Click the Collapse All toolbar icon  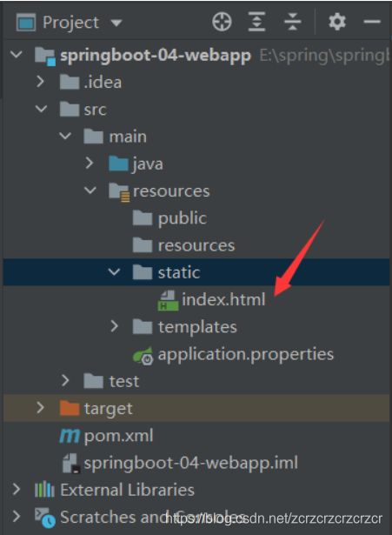tap(292, 22)
